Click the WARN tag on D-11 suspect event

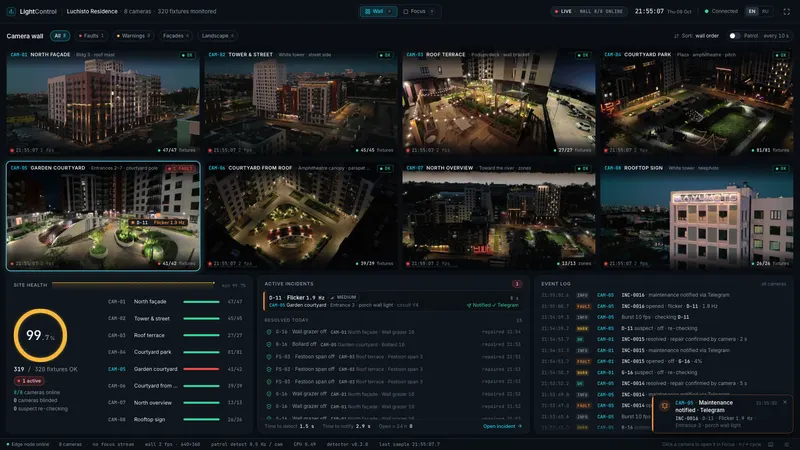pyautogui.click(x=583, y=328)
